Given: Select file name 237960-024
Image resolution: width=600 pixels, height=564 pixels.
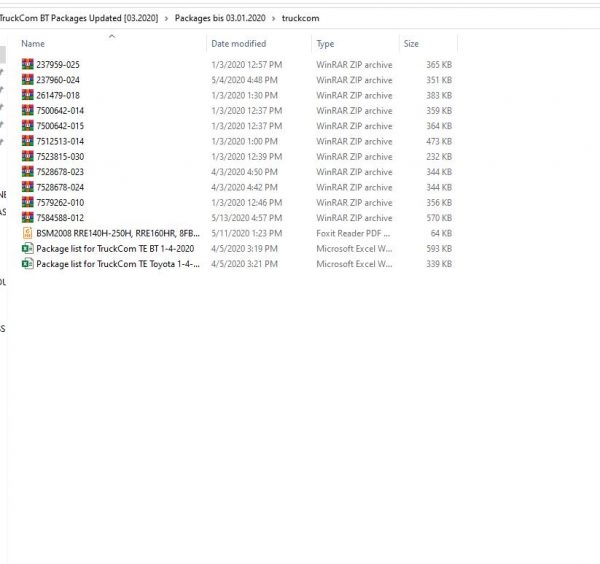Looking at the screenshot, I should point(58,80).
